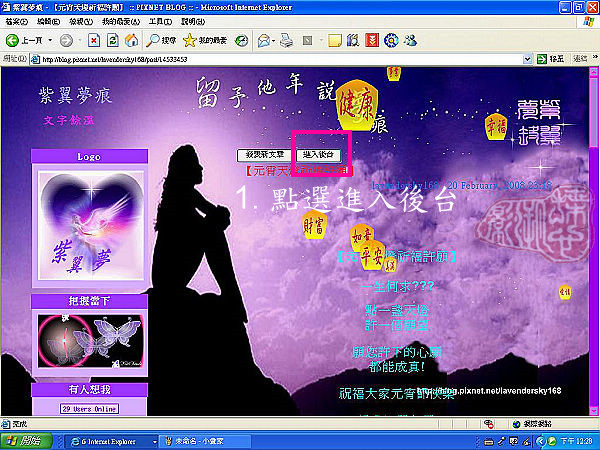The image size is (600, 450).
Task: Expand Links toolbar chevron
Action: click(x=595, y=57)
